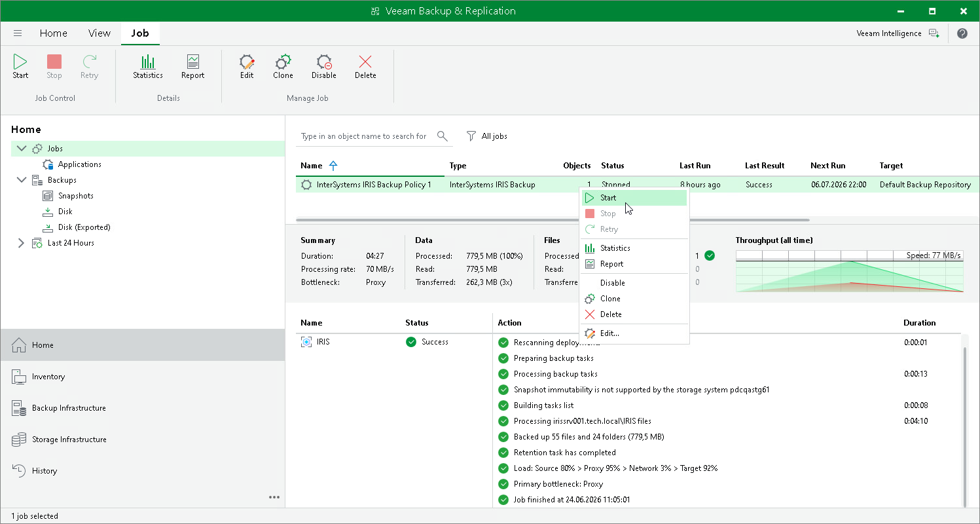Choose Delete in the context menu
Screen dimensions: 980x524
pos(634,314)
